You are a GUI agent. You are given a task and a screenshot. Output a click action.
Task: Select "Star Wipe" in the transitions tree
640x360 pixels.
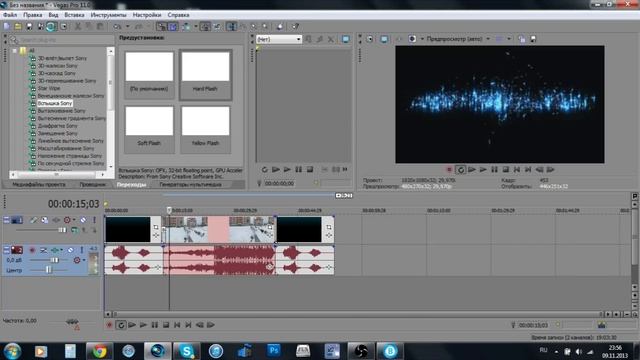(x=49, y=88)
